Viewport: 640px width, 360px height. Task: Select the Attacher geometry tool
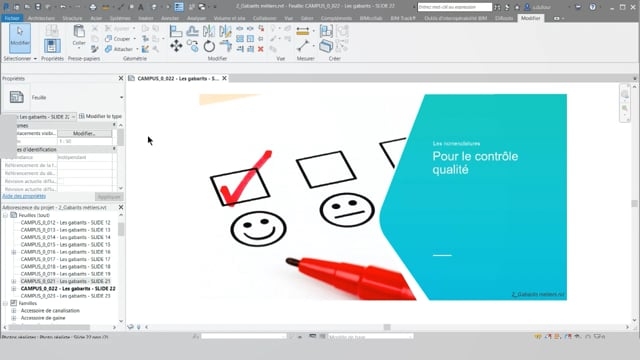tap(119, 49)
